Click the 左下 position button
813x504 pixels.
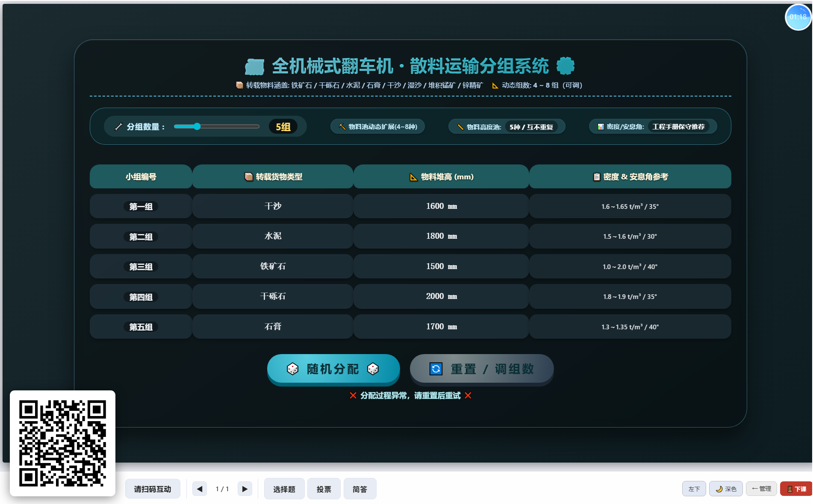(694, 489)
